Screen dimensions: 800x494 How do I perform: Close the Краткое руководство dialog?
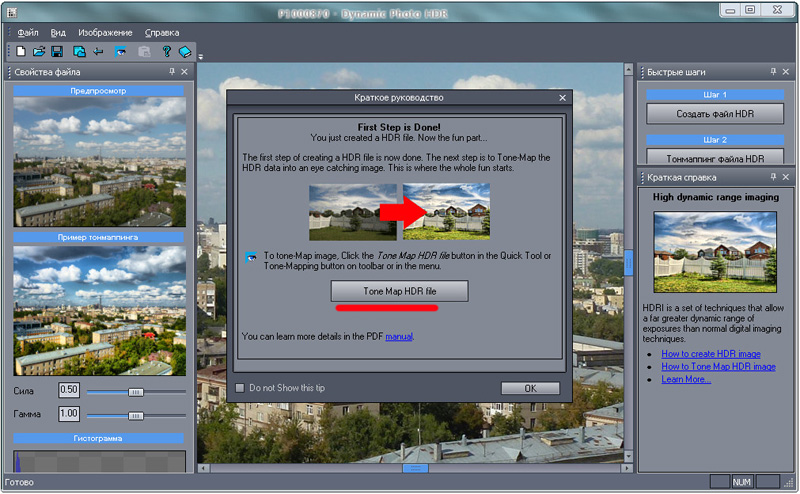tap(562, 97)
